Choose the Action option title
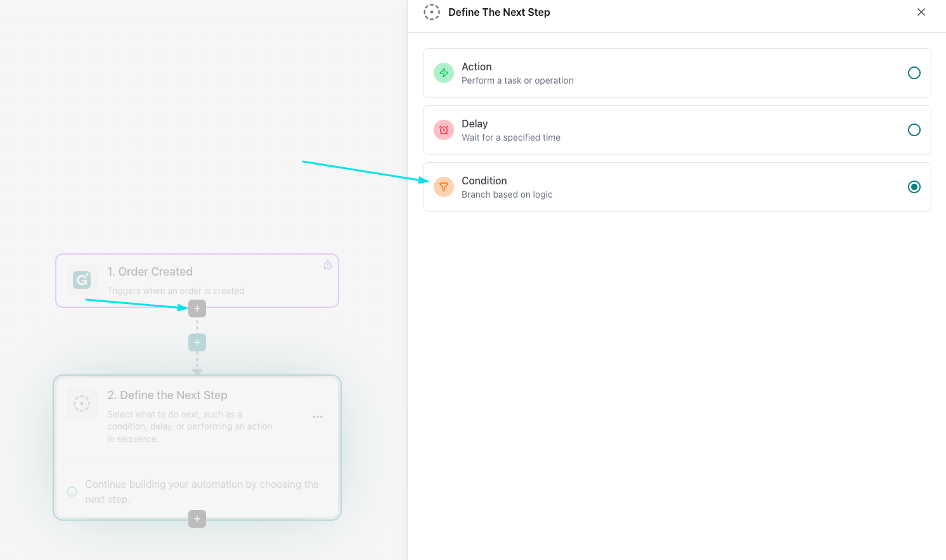Screen dimensions: 946x560 (477, 67)
